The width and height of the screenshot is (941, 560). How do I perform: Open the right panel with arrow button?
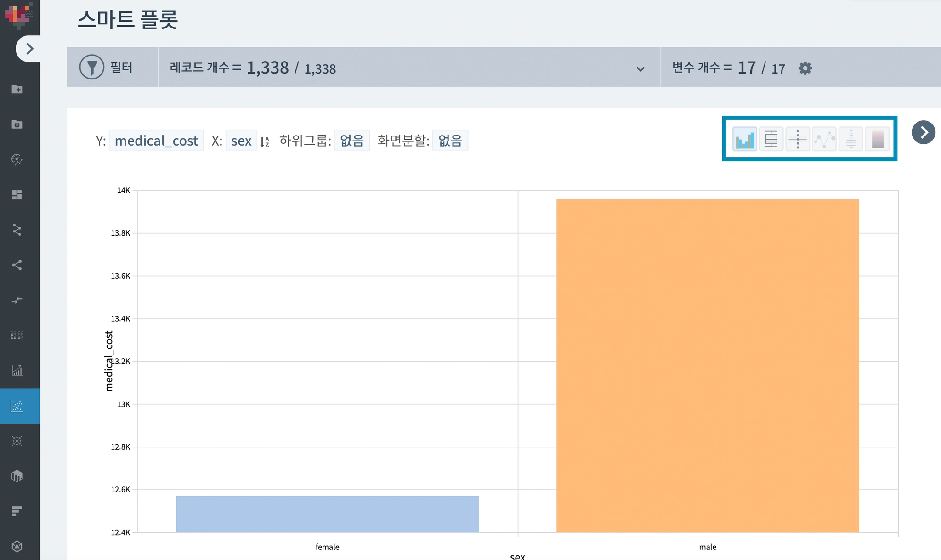[x=924, y=133]
